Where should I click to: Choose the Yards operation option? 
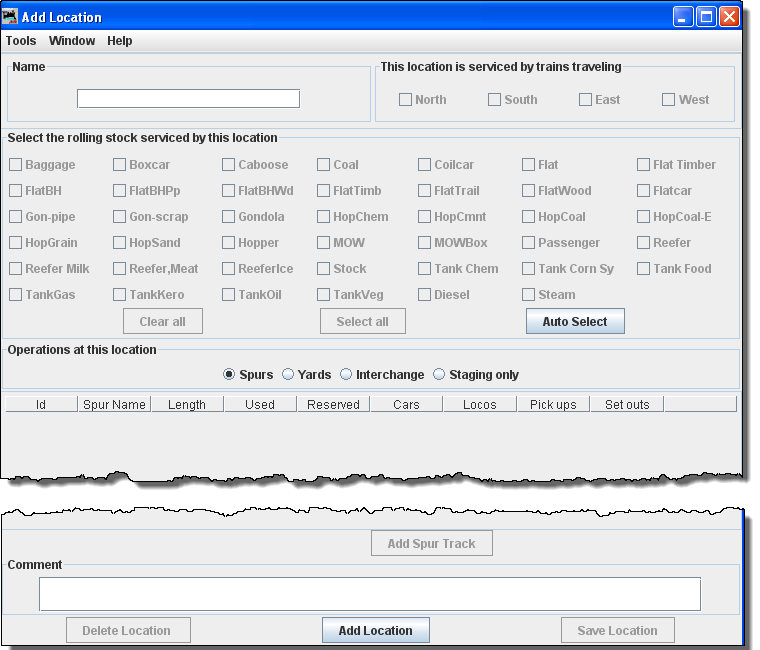pyautogui.click(x=288, y=375)
